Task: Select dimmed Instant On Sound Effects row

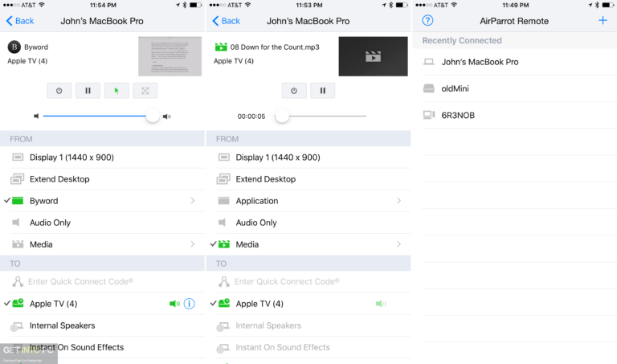Action: (308, 347)
